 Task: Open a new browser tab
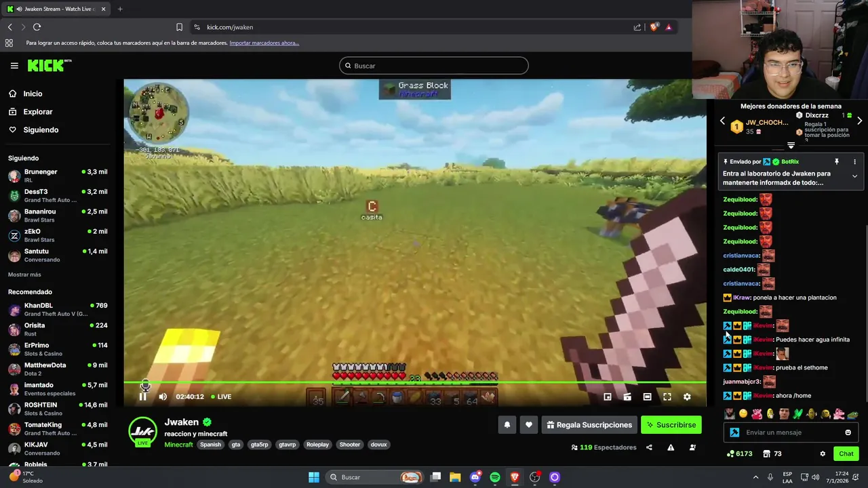(120, 9)
